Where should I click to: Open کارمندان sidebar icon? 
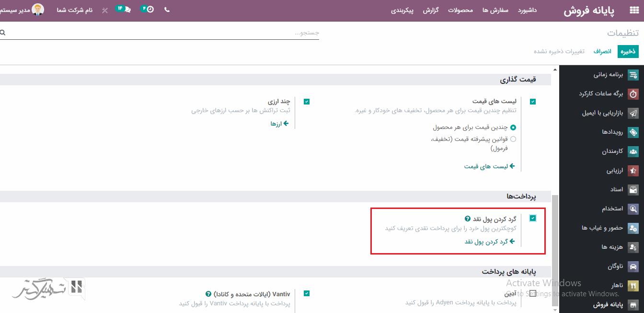[633, 151]
